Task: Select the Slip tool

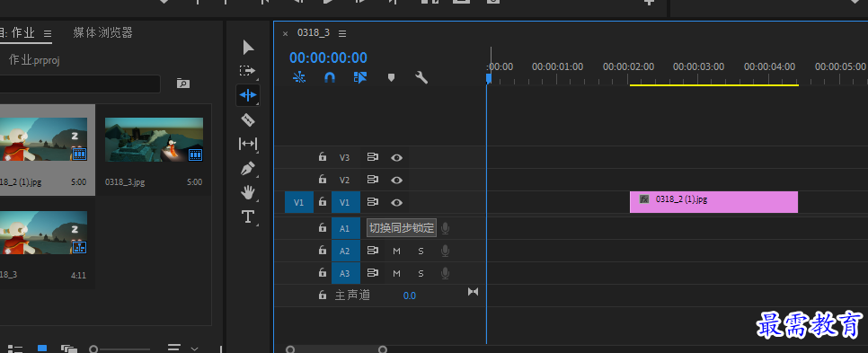Action: click(247, 144)
